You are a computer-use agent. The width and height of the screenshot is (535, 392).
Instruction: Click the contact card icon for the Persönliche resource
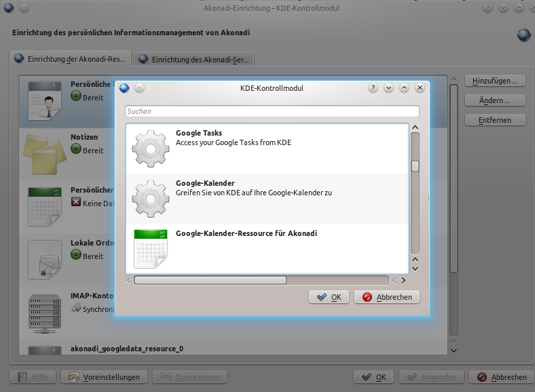click(45, 100)
